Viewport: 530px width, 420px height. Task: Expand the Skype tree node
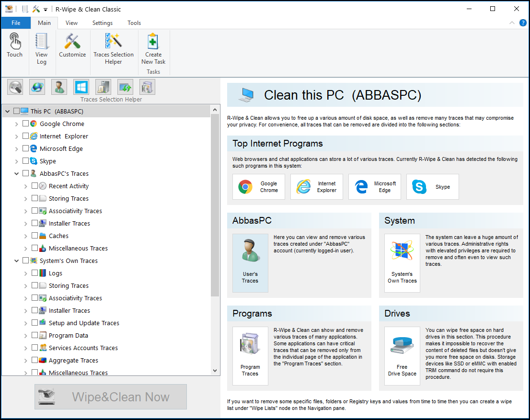[16, 161]
